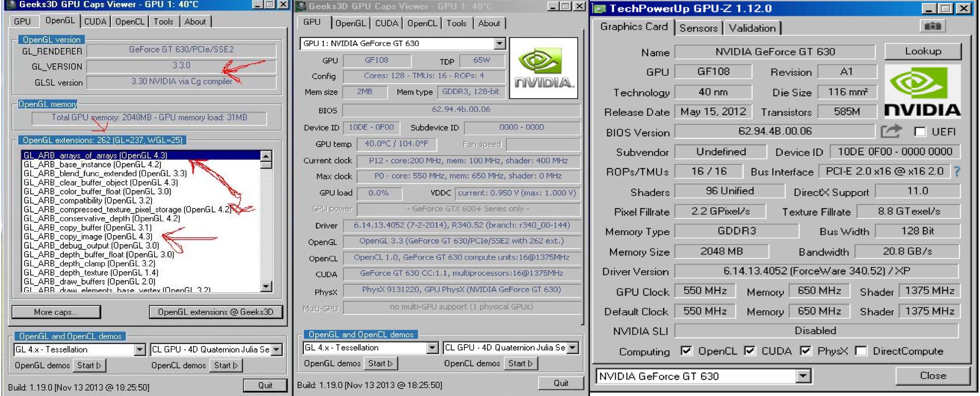Toggle the UEFI checkbox
Image resolution: width=980 pixels, height=396 pixels.
pos(920,132)
